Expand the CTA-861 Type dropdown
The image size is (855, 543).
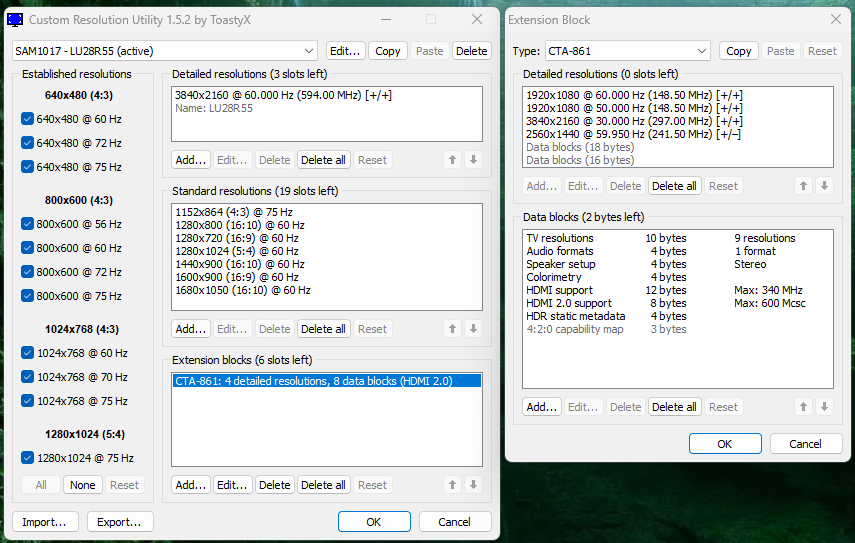627,51
